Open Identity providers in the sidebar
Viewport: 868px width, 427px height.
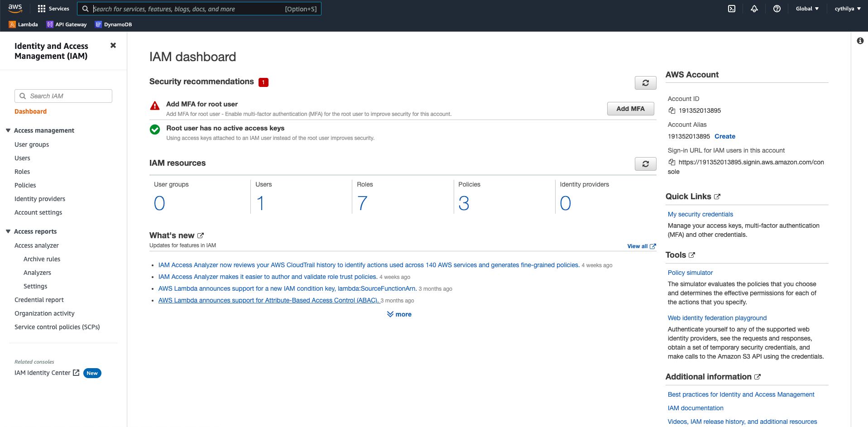pyautogui.click(x=40, y=199)
